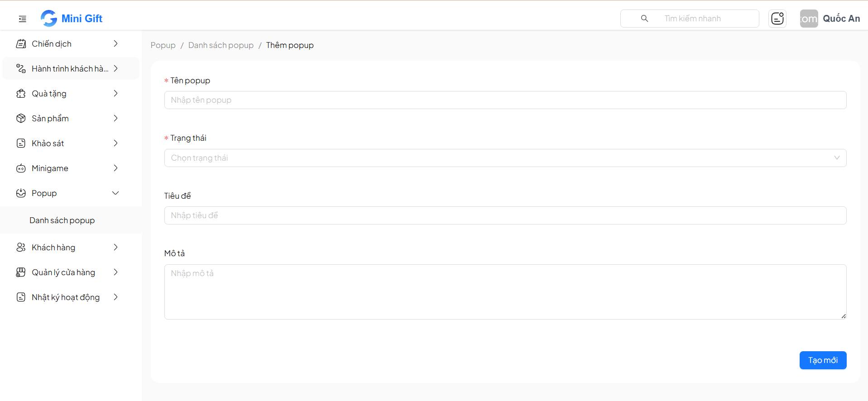Expand the Hành trình khách hàng chevron
The image size is (868, 401).
tap(115, 69)
